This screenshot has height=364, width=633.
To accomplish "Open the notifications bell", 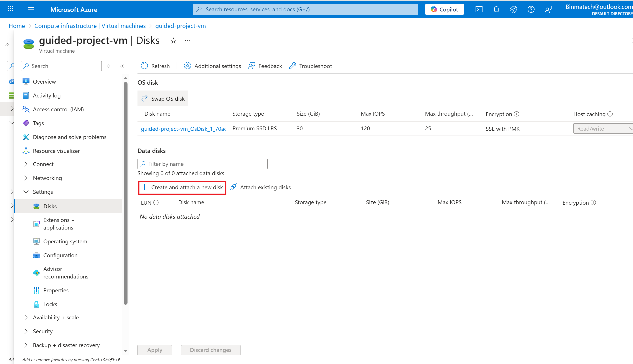I will tap(496, 9).
